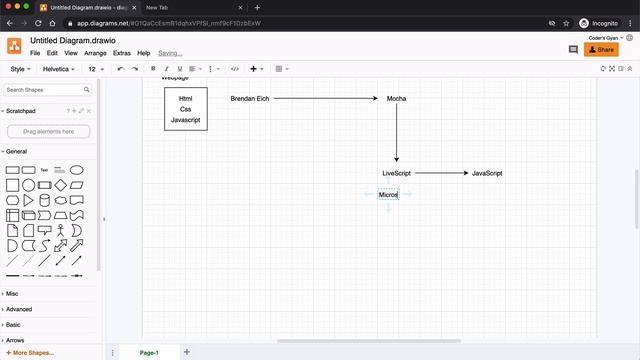Collapse the Scratchpad section
This screenshot has height=360, width=640.
point(20,111)
